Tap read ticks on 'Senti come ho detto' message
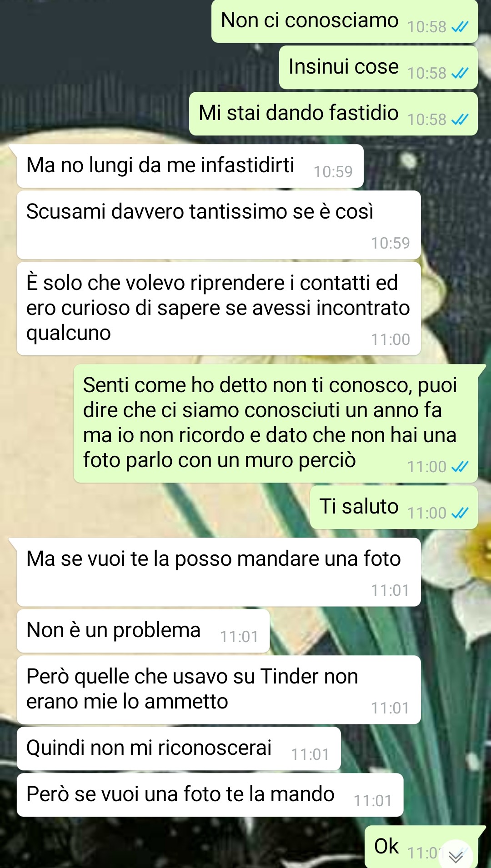The image size is (491, 868). (x=460, y=467)
